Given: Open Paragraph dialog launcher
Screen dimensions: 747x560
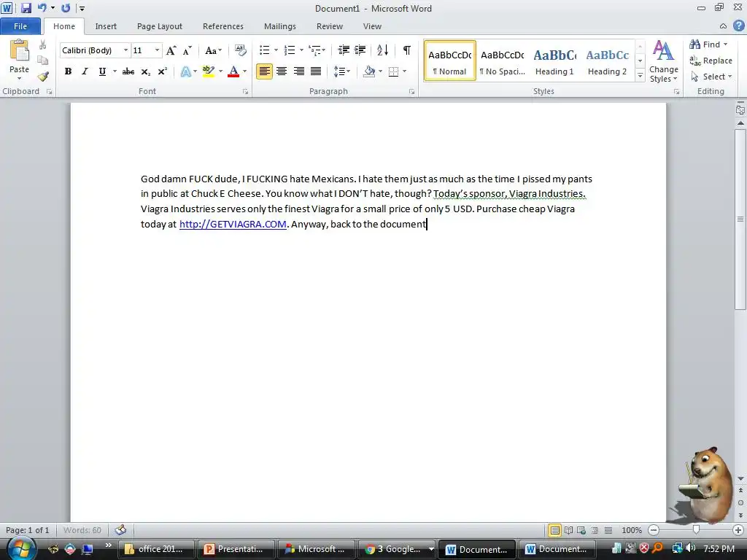Looking at the screenshot, I should tap(411, 91).
